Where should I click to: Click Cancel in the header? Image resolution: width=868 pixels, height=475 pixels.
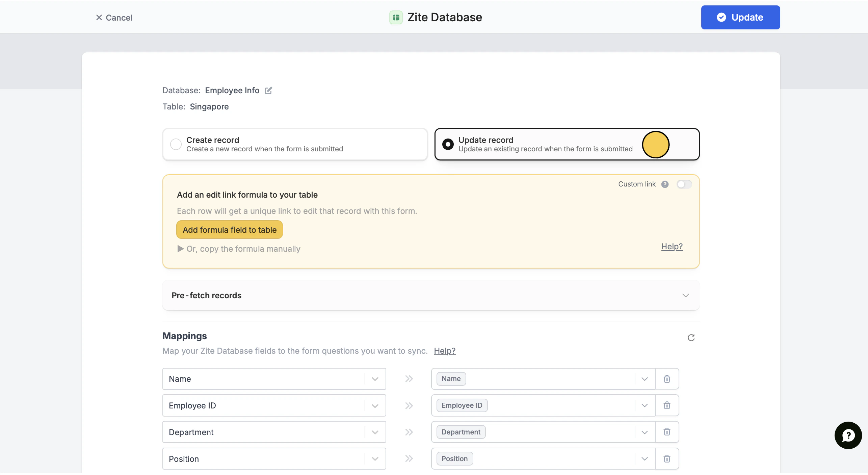tap(114, 18)
